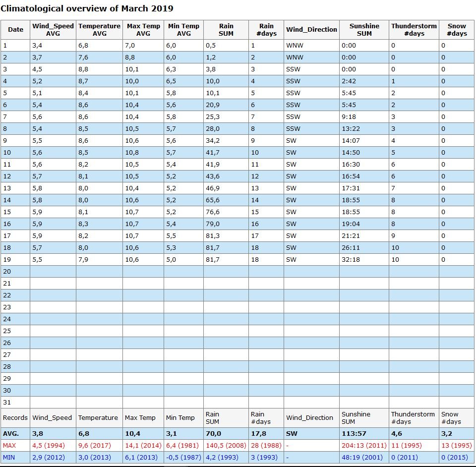Click date cell 31
The width and height of the screenshot is (476, 467).
tap(15, 403)
